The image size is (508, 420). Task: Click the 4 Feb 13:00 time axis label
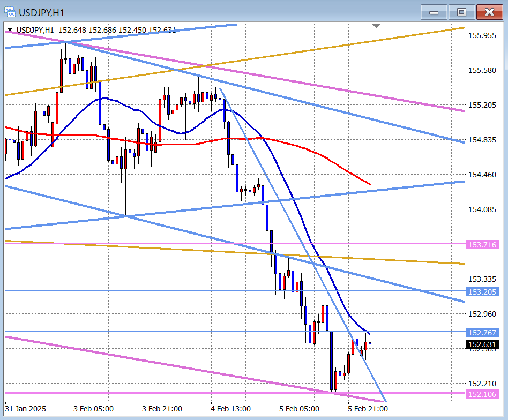pyautogui.click(x=230, y=409)
